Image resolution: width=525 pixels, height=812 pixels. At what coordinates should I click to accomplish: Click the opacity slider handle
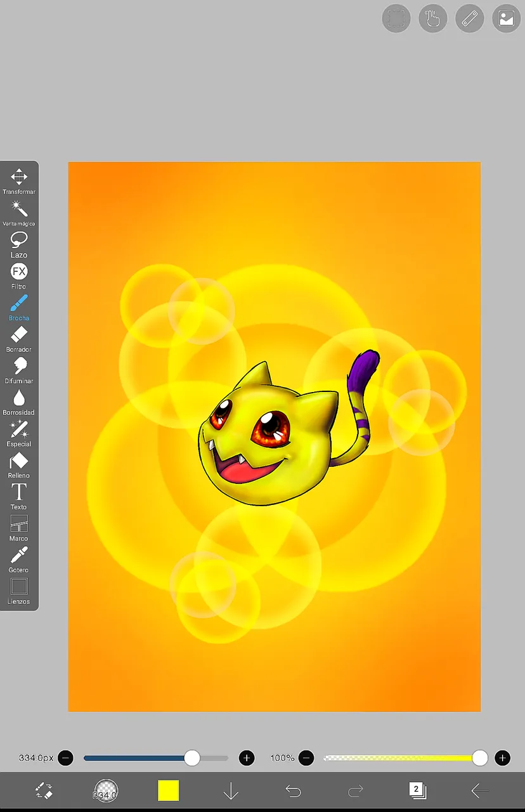click(480, 757)
